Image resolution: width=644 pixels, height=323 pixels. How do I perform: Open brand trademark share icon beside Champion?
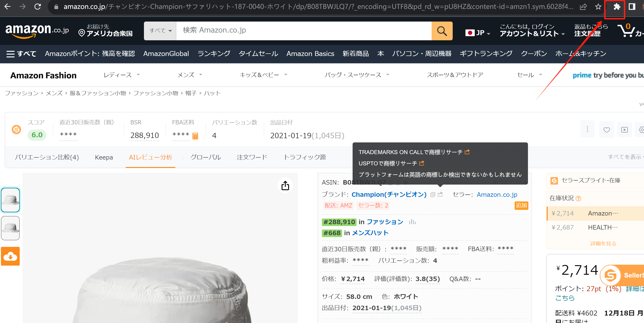[440, 194]
